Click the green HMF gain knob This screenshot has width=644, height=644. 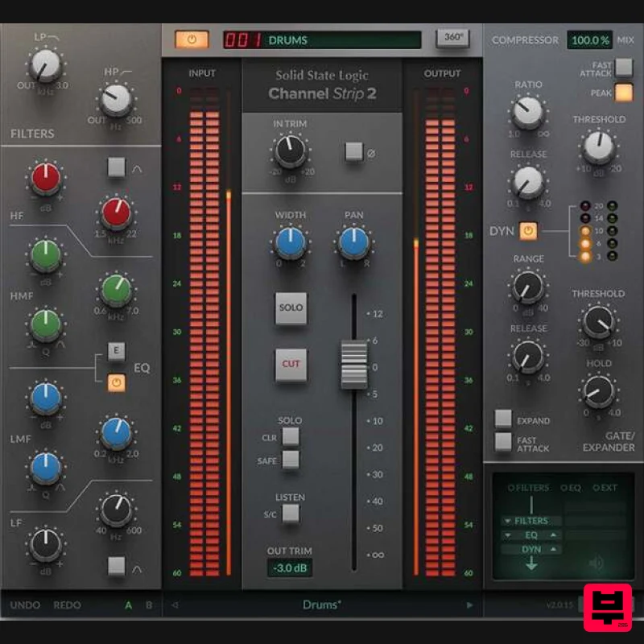pos(46,254)
